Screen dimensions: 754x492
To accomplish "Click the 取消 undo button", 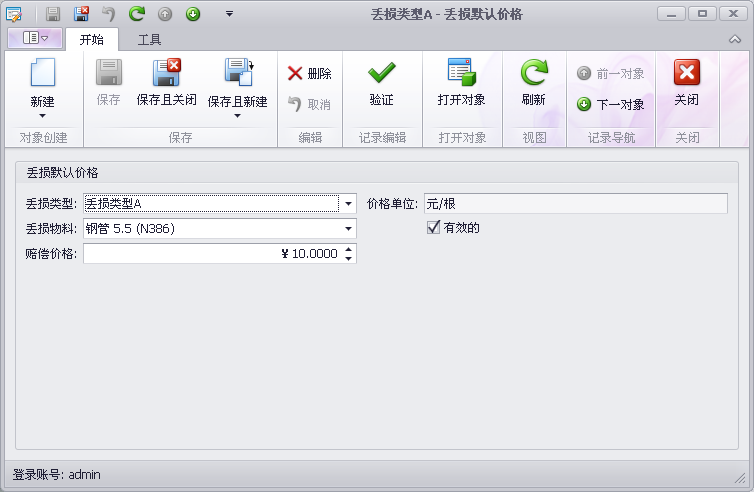I will (x=309, y=104).
